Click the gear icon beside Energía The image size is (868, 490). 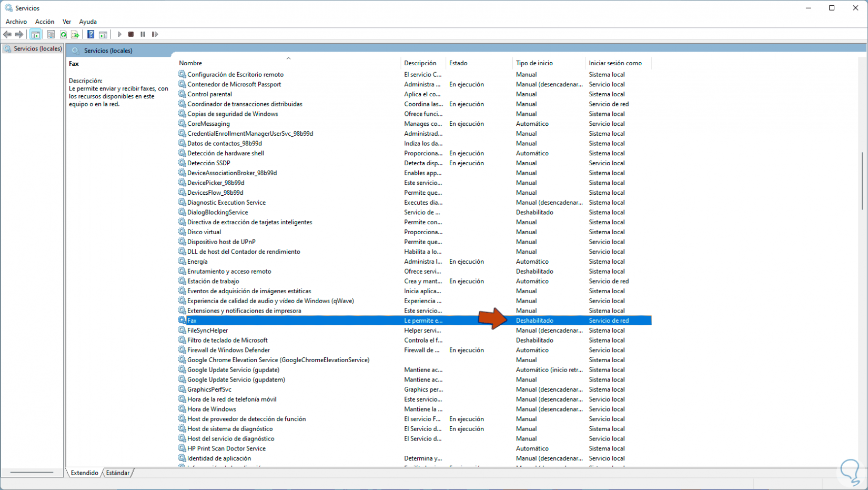[x=182, y=262]
